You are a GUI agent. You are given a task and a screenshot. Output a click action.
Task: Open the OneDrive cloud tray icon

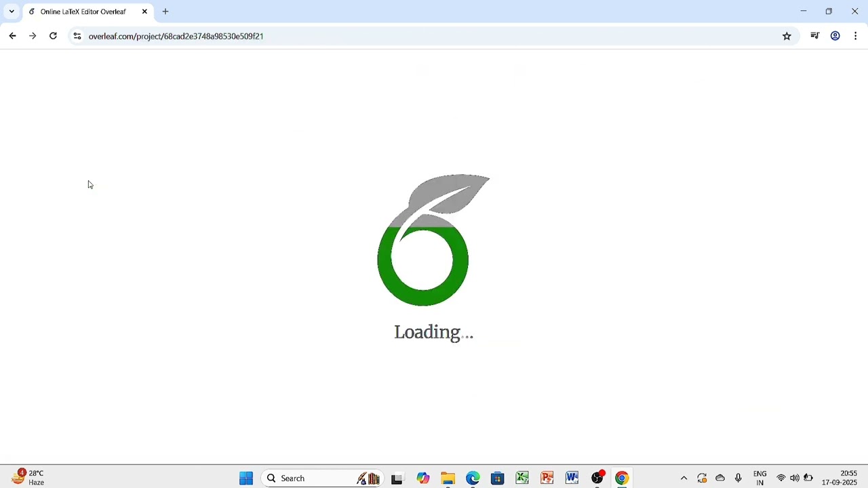[720, 479]
